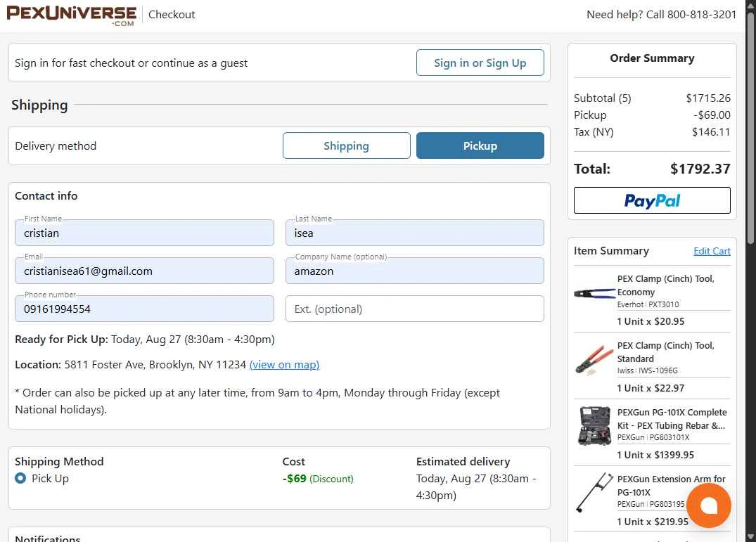
Task: Click the Everhot PXT3010 SKU text
Action: 648,304
